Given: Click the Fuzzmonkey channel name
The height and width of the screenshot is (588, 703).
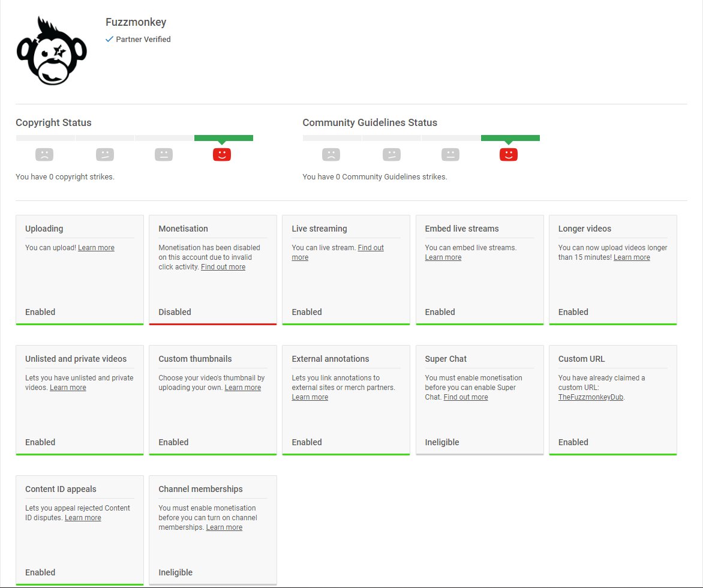Looking at the screenshot, I should coord(136,22).
